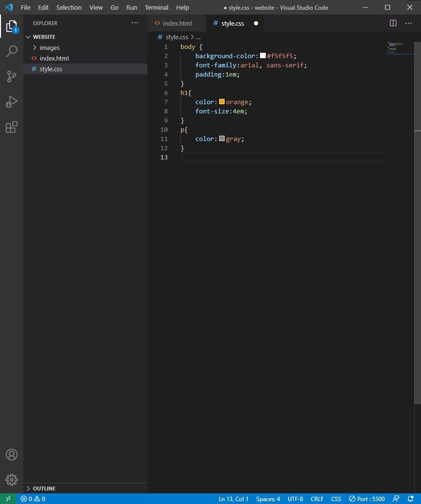The height and width of the screenshot is (504, 421).
Task: Select the orange color swatch on line 7
Action: coord(222,102)
